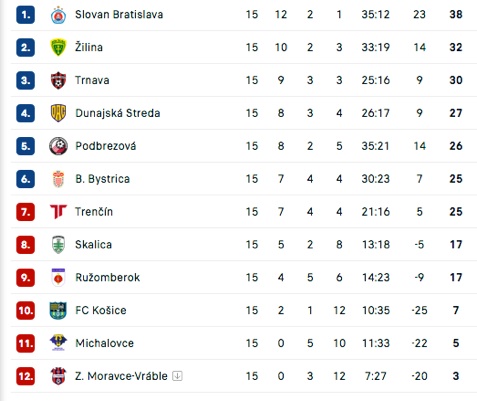Select the Podbrezová team name
The image size is (477, 401).
click(106, 146)
